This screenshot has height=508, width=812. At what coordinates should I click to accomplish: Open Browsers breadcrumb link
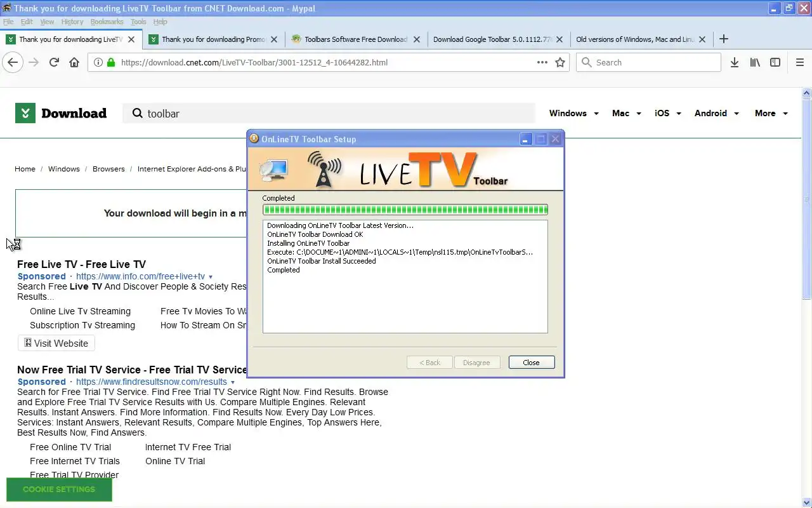pyautogui.click(x=108, y=169)
